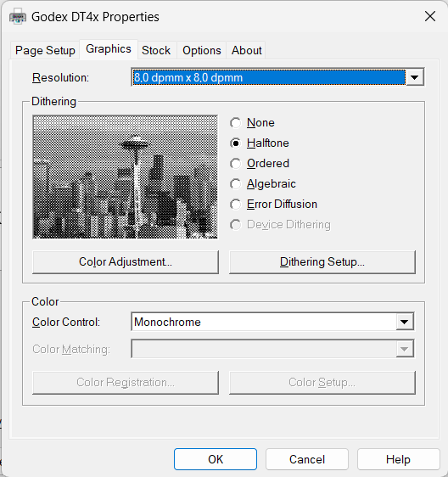Viewport: 448px width, 477px height.
Task: Open Dithering Setup dialog
Action: pos(322,262)
